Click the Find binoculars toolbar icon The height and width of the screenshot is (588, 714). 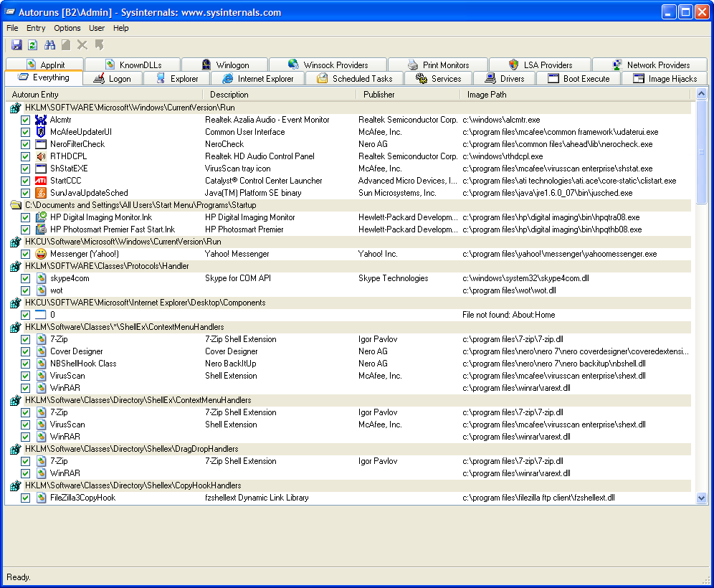[49, 44]
